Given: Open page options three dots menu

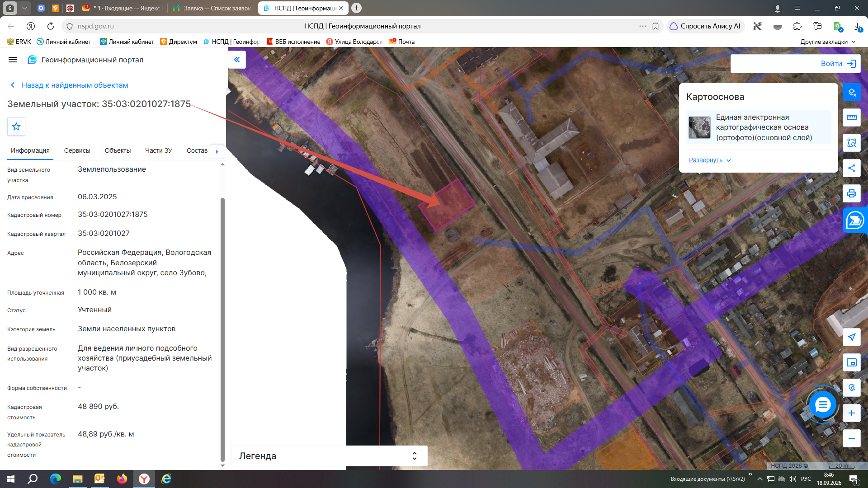Looking at the screenshot, I should [x=642, y=26].
